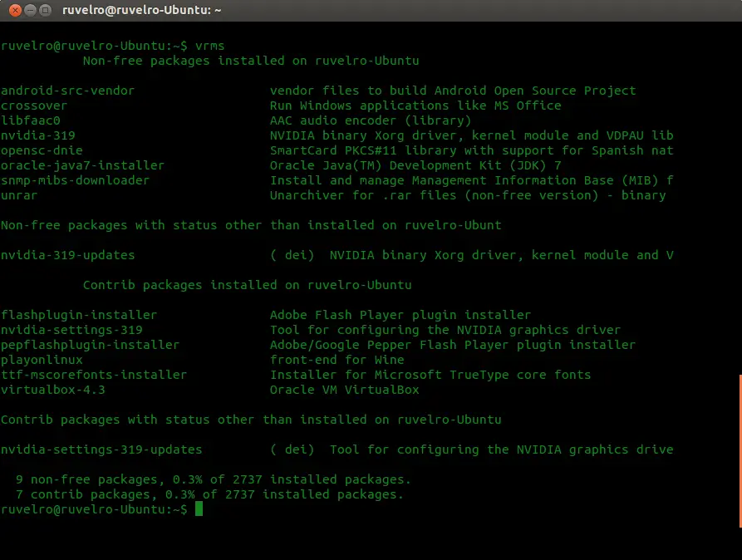Click the android-src-vendor package name
This screenshot has width=742, height=560.
[x=67, y=91]
